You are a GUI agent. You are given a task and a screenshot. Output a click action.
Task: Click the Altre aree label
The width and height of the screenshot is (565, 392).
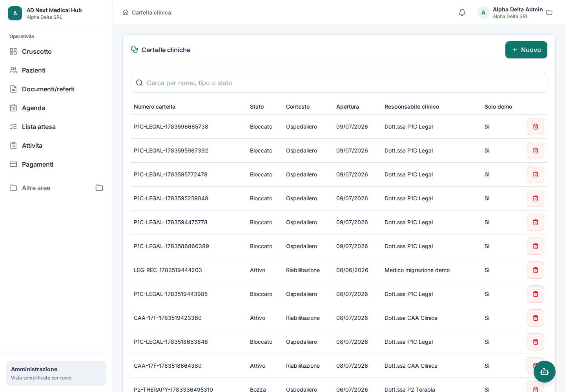tap(36, 188)
